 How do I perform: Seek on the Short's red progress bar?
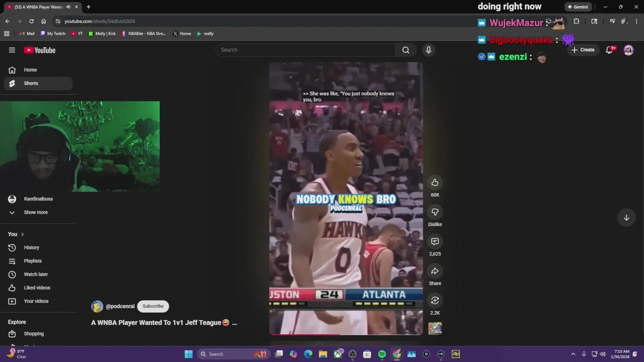346,334
